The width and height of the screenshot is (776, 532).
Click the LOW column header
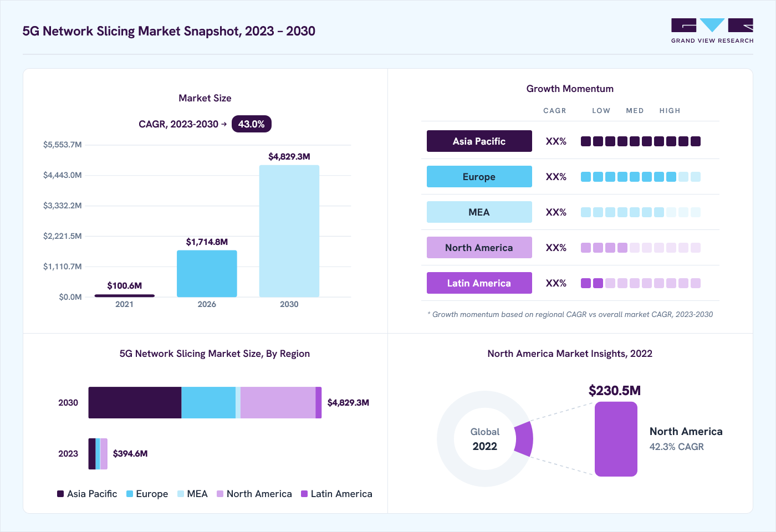601,111
